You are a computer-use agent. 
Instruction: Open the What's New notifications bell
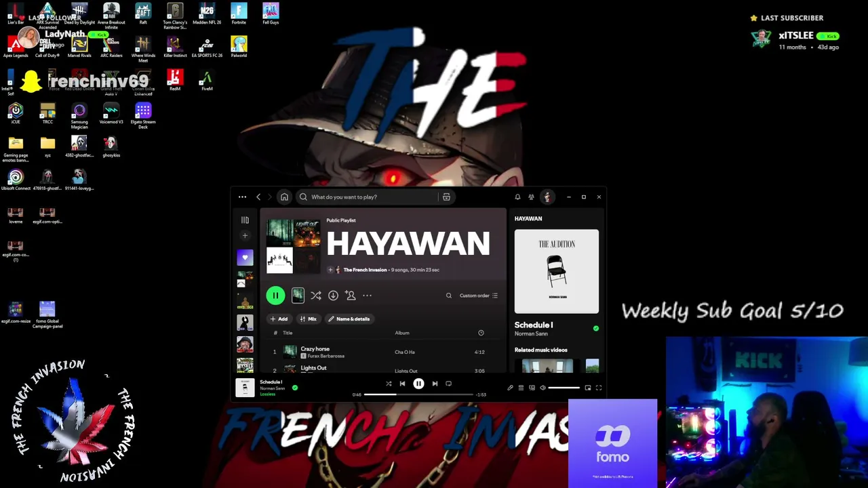coord(517,197)
